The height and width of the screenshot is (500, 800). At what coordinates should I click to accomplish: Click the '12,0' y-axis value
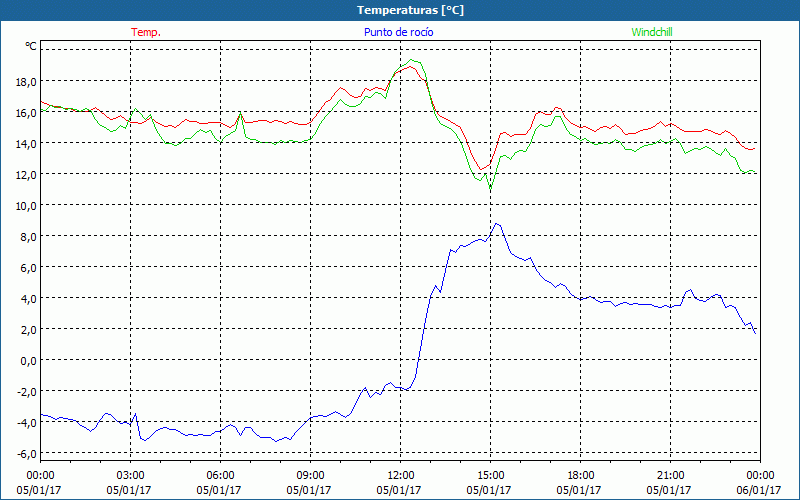[x=26, y=175]
